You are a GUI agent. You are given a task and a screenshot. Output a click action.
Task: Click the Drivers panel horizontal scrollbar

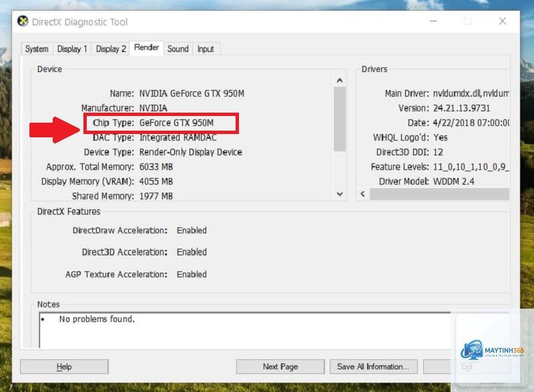coord(439,194)
